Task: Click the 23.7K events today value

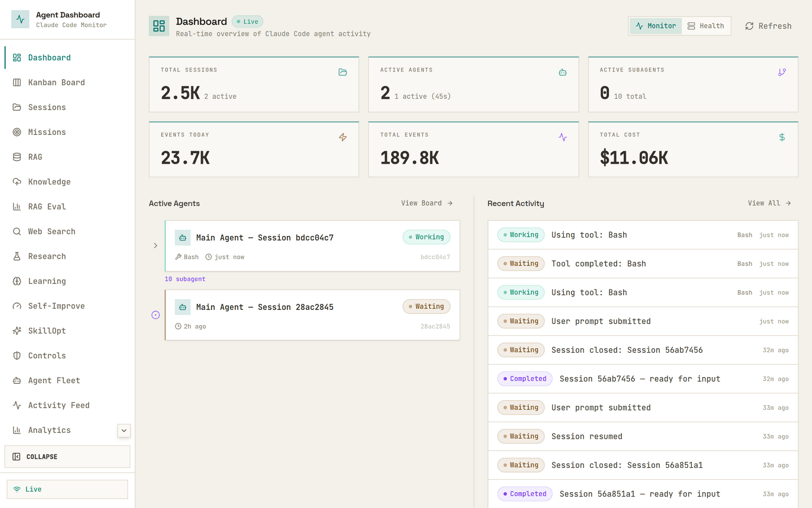Action: pos(185,158)
